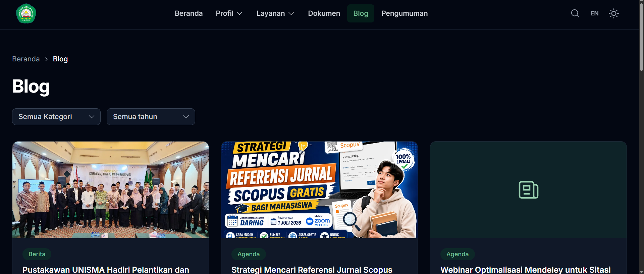
Task: Open the Dokumen navigation item
Action: pos(324,13)
